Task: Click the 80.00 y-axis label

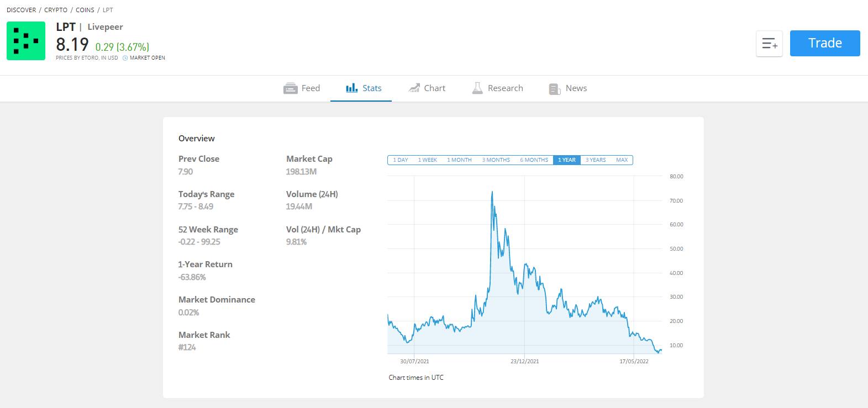Action: (676, 177)
